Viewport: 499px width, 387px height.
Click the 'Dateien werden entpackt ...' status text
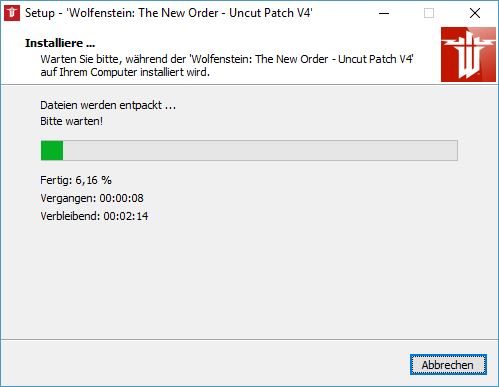(108, 105)
